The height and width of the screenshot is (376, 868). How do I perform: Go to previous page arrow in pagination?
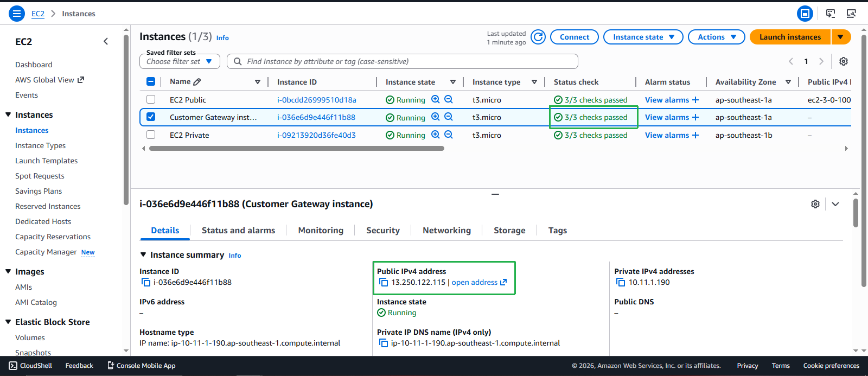[791, 61]
